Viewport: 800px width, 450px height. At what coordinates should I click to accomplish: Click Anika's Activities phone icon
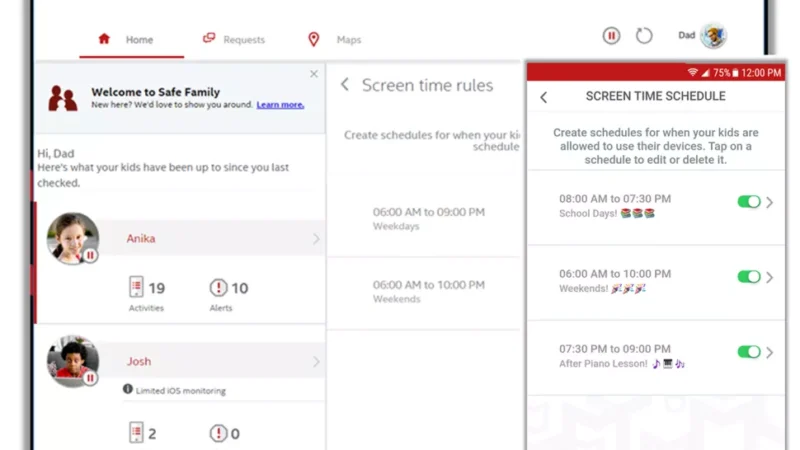coord(137,288)
